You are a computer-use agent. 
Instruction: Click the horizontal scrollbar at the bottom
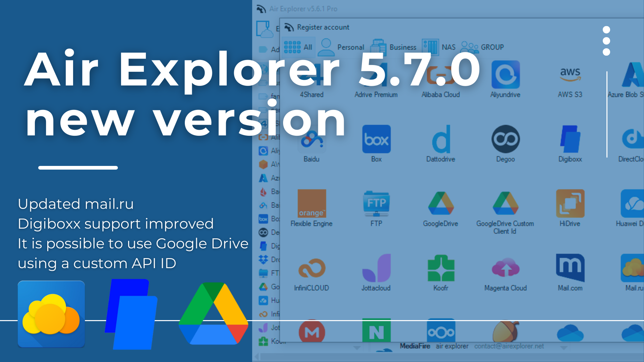click(436, 356)
